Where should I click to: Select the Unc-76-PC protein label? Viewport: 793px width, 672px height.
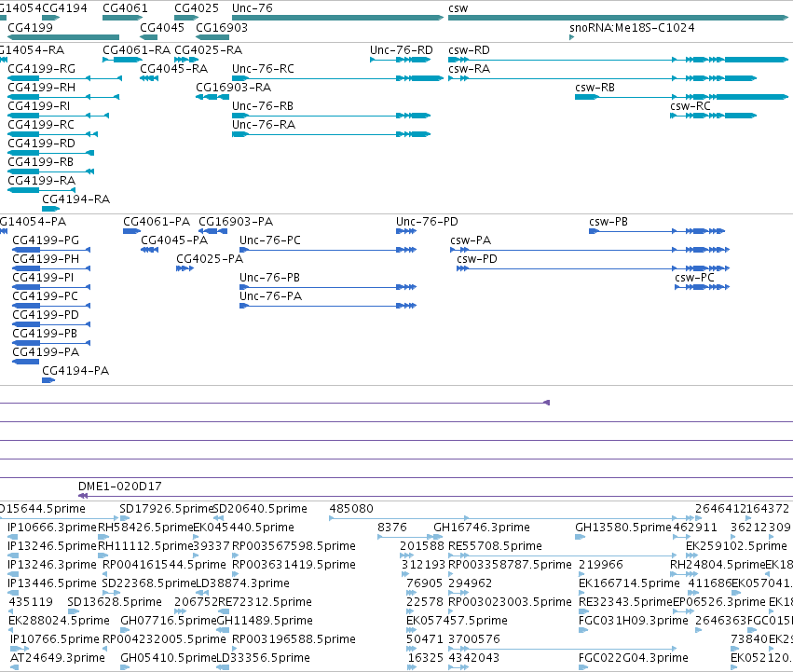pos(270,240)
